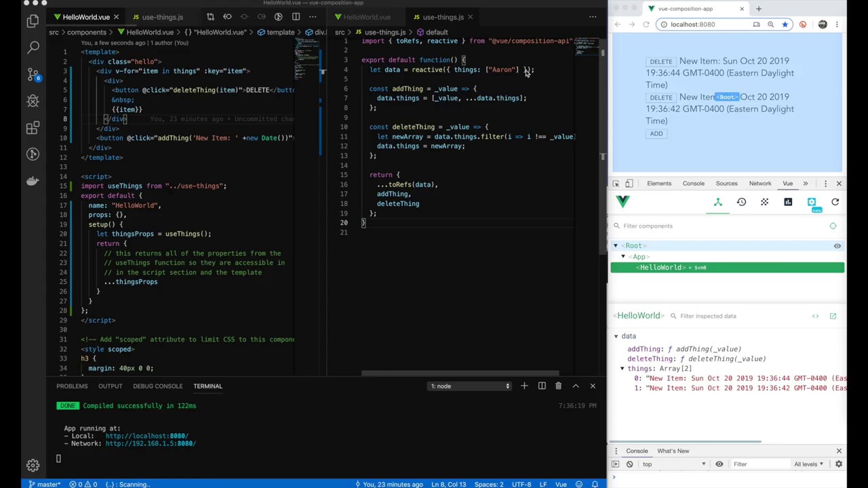Image resolution: width=868 pixels, height=488 pixels.
Task: Open the Performance chart tab in Vue devtools
Action: tap(788, 202)
